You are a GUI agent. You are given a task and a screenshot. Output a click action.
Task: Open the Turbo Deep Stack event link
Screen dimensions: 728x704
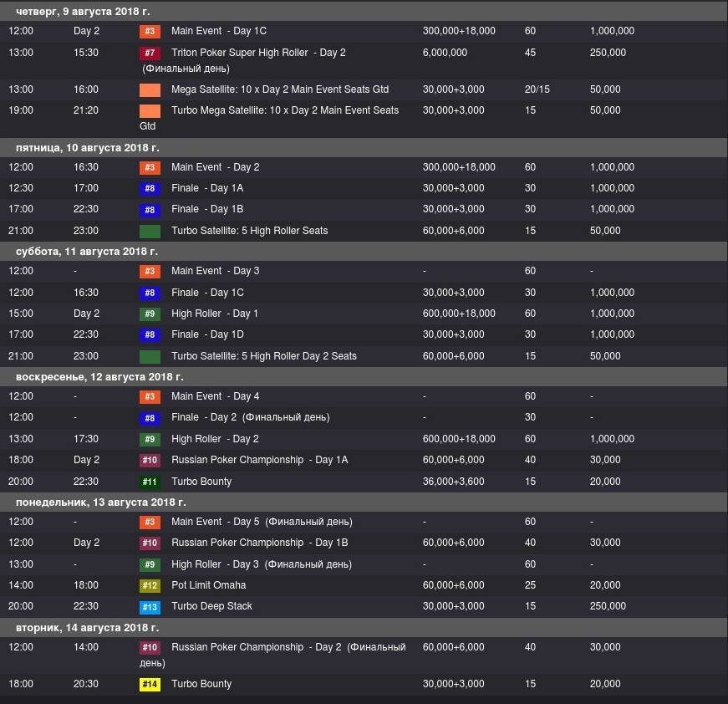tap(211, 606)
